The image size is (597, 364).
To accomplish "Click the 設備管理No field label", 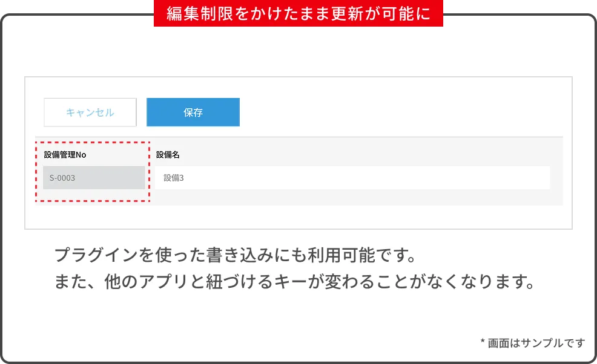I will (x=65, y=155).
